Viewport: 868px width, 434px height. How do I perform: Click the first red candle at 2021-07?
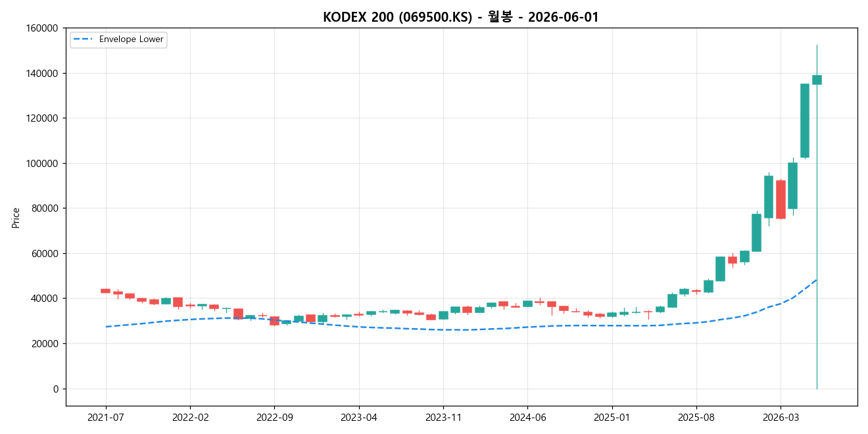click(105, 291)
